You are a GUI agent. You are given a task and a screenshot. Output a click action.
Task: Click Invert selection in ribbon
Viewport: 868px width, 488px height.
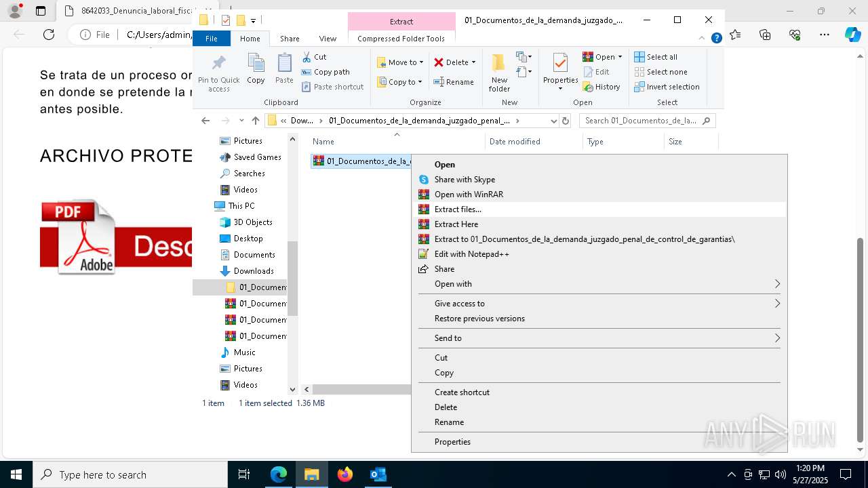(x=667, y=87)
